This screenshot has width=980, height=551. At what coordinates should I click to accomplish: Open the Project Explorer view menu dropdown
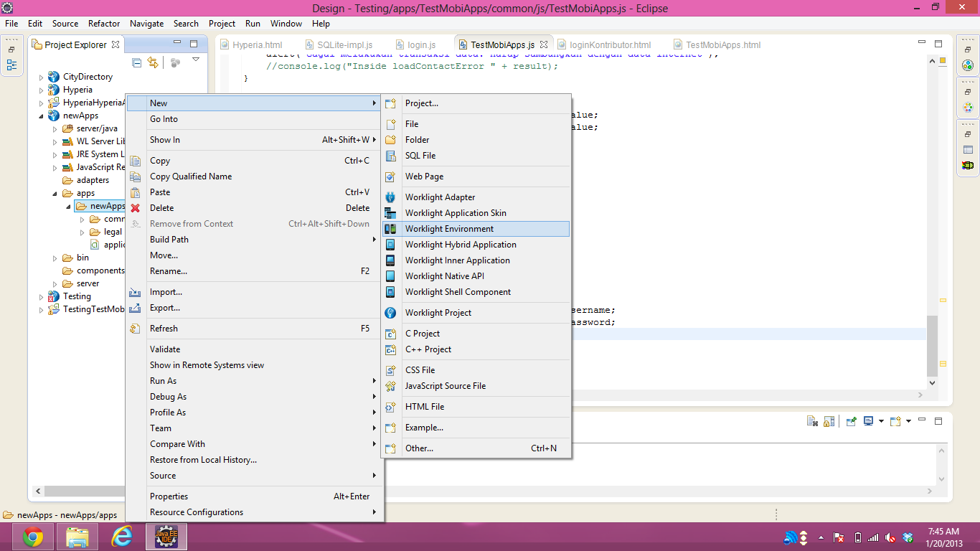pyautogui.click(x=196, y=60)
